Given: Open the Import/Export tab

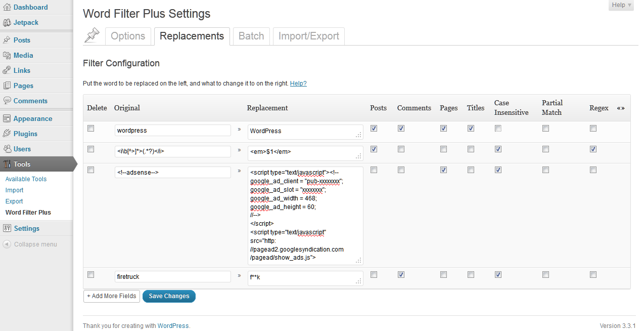Looking at the screenshot, I should click(x=308, y=36).
